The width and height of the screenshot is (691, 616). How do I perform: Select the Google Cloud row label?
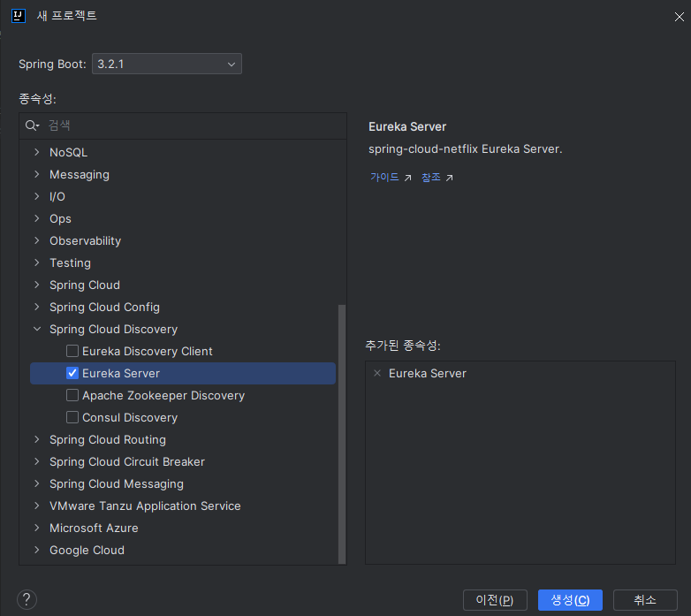point(87,550)
